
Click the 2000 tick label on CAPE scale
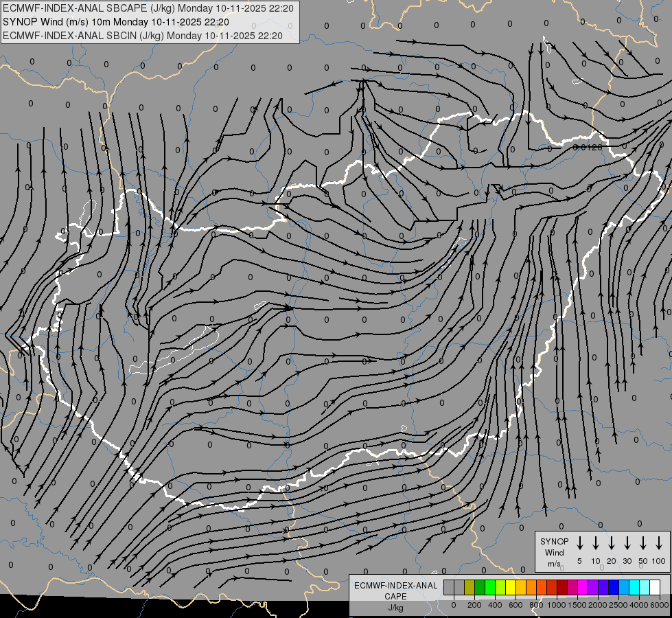click(598, 605)
